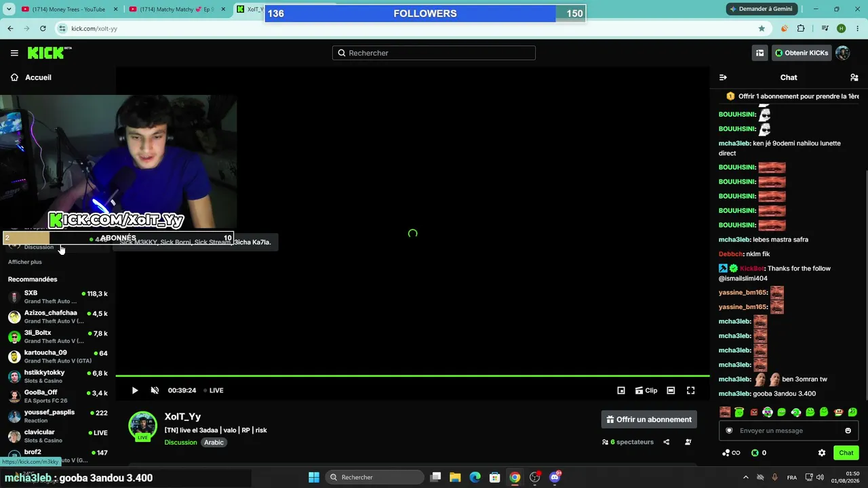The image size is (868, 488).
Task: Open the Discussion category link under stream title
Action: [180, 443]
